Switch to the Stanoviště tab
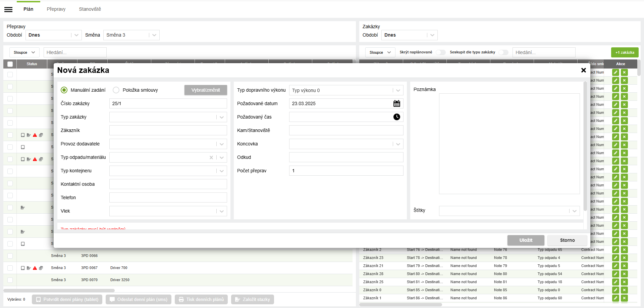644x308 pixels. 90,9
